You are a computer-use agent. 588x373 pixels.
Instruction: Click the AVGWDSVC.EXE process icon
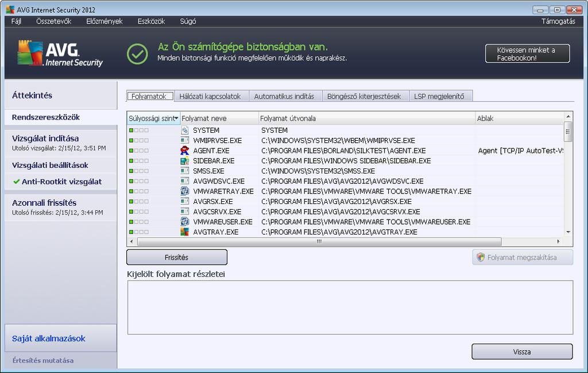pyautogui.click(x=184, y=181)
